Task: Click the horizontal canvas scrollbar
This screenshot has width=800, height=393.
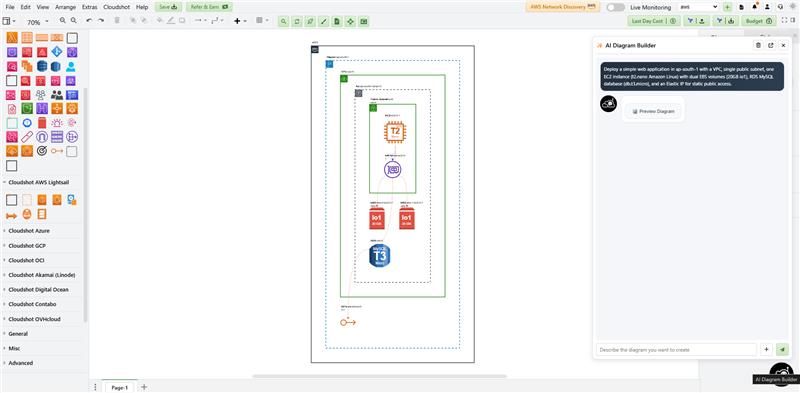Action: click(x=380, y=377)
